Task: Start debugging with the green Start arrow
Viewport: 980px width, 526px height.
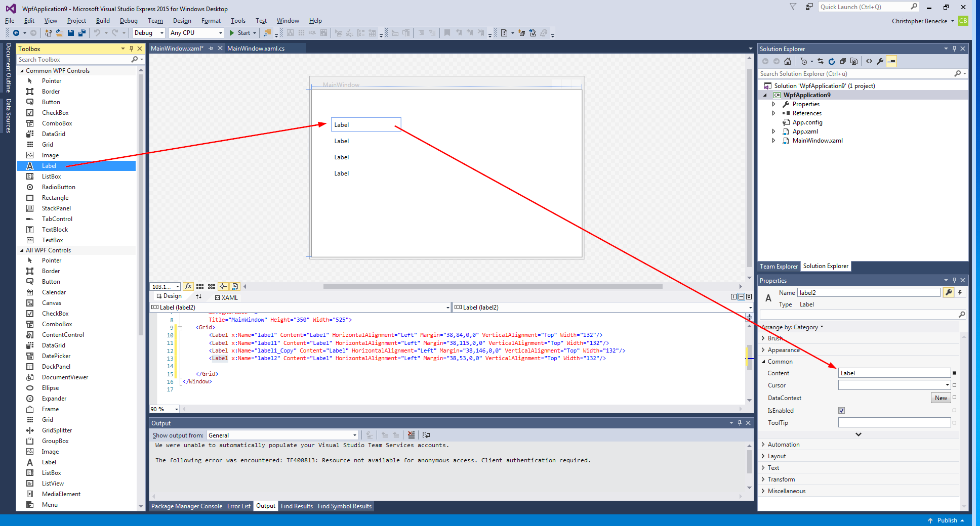Action: 232,33
